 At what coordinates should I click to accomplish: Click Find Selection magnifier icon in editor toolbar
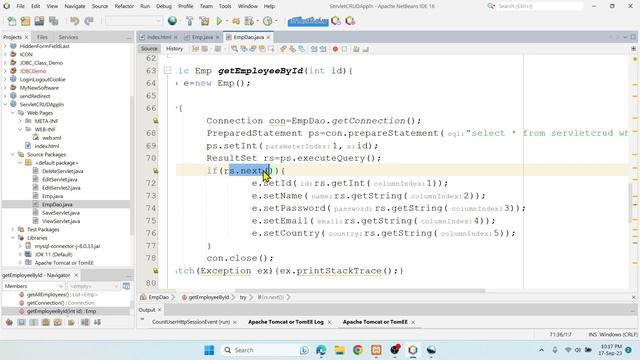(234, 49)
